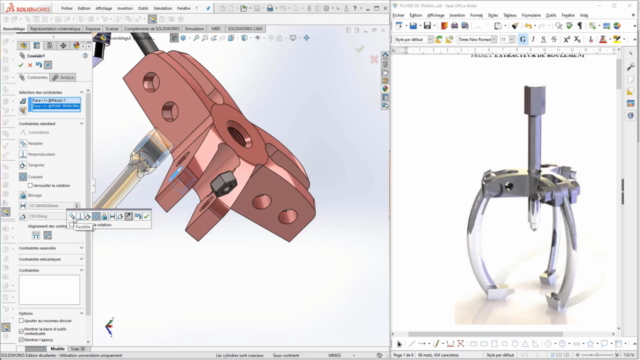Open the Vues 3D bottom tab

pyautogui.click(x=78, y=349)
